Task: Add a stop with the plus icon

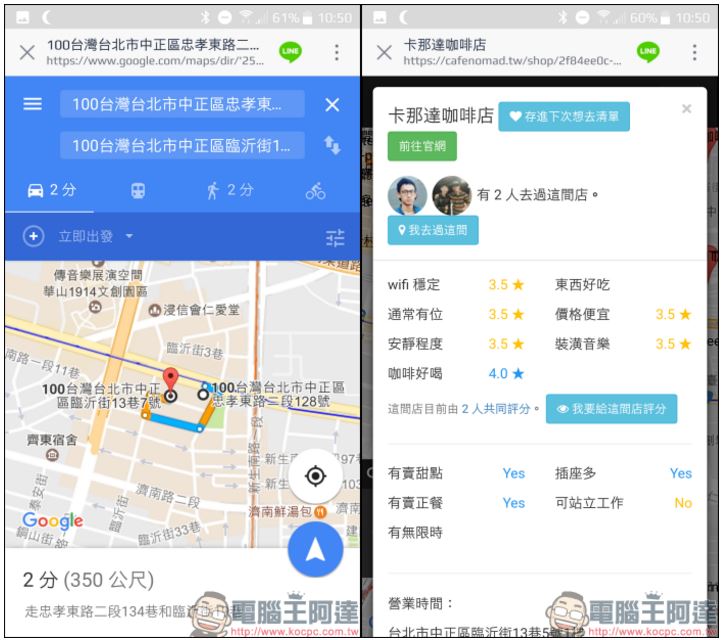Action: point(33,237)
